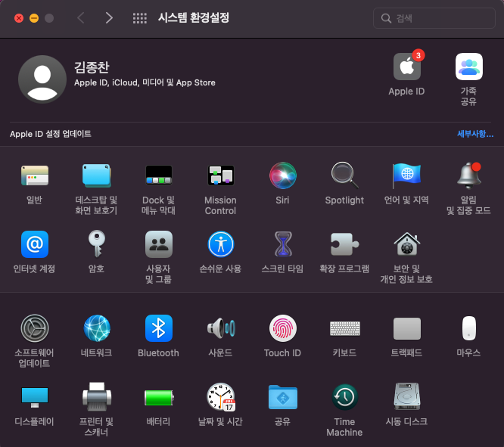The image size is (504, 447).
Task: Open 스크린 타임 (Screen Time) pane
Action: click(x=282, y=244)
